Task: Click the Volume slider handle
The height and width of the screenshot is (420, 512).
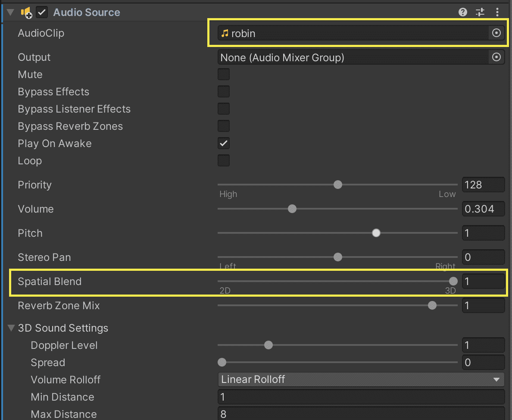Action: (x=292, y=209)
